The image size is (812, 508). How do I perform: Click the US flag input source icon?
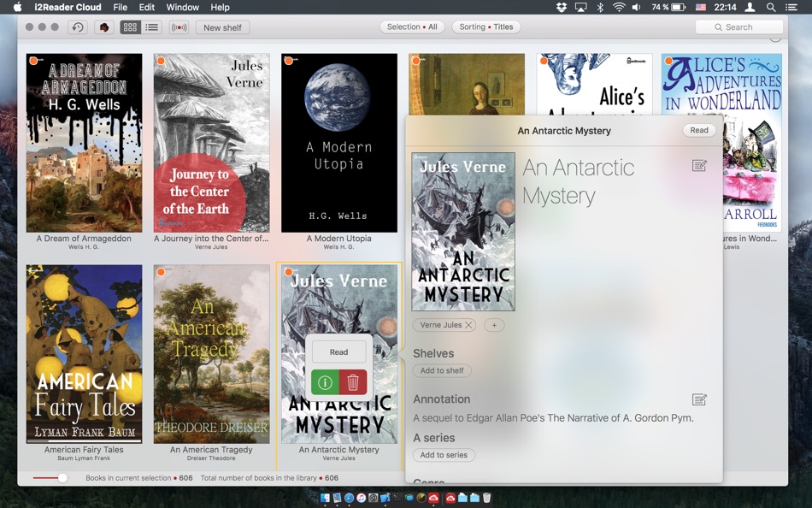pos(700,7)
